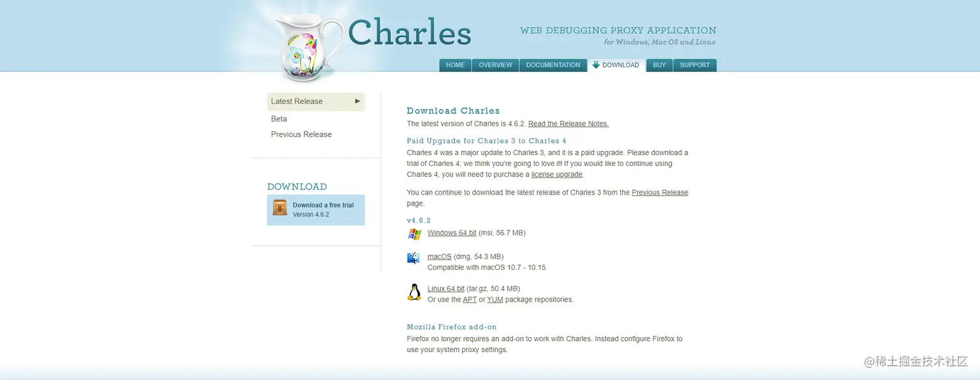The height and width of the screenshot is (380, 980).
Task: Click Version 4.6.2 text in sidebar
Action: (x=311, y=215)
